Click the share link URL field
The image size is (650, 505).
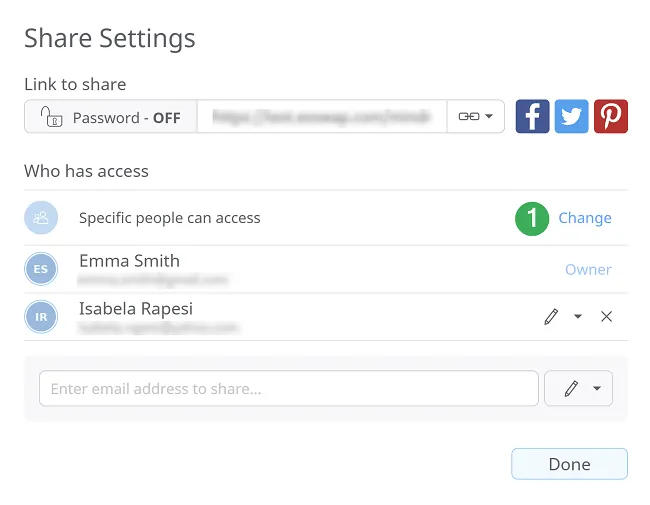[x=321, y=117]
